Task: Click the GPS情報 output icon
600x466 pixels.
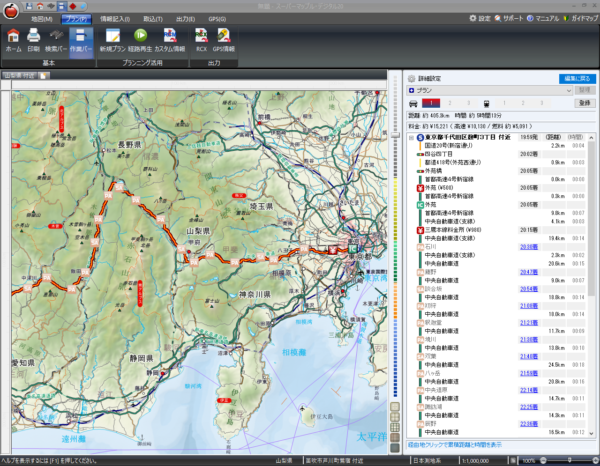Action: coord(223,40)
